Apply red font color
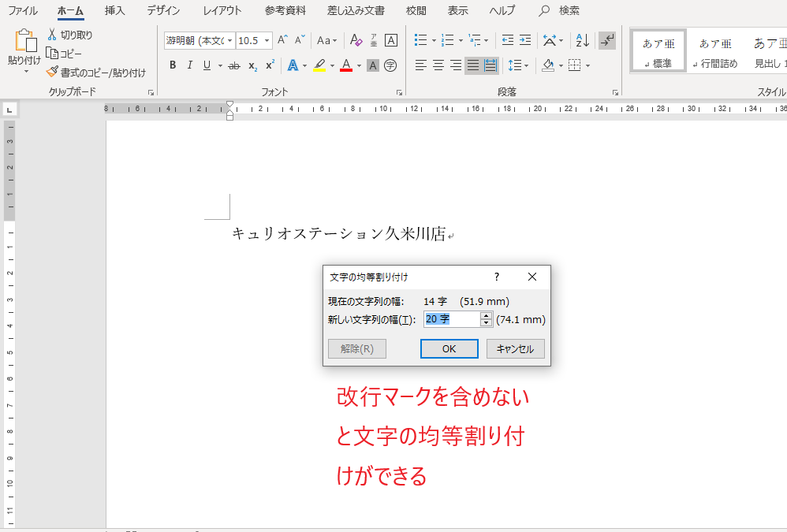This screenshot has height=532, width=787. click(x=346, y=65)
